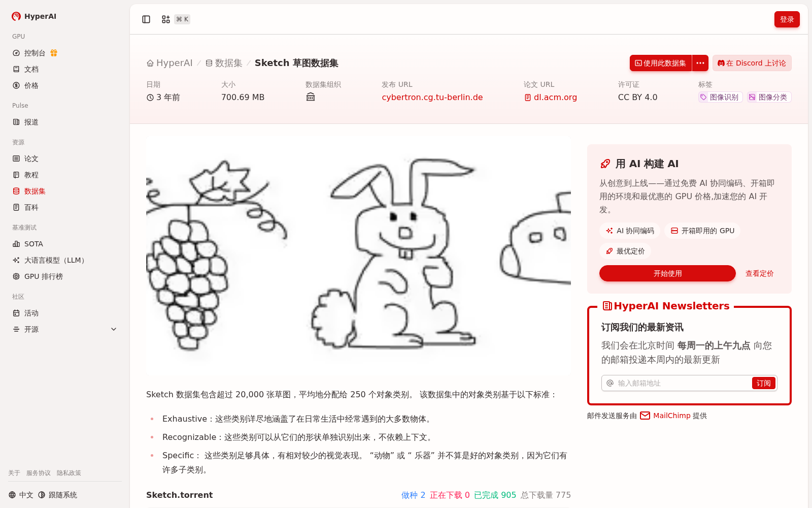812x508 pixels.
Task: Click the rocket icon by 用 AI 构建 AI
Action: [605, 164]
